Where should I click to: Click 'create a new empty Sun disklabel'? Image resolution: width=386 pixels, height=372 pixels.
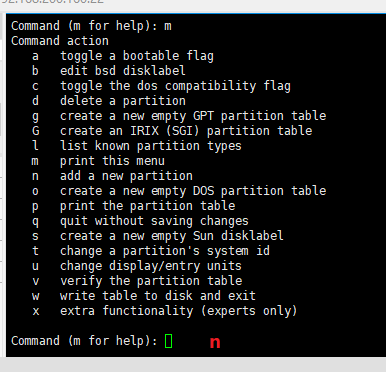(172, 236)
